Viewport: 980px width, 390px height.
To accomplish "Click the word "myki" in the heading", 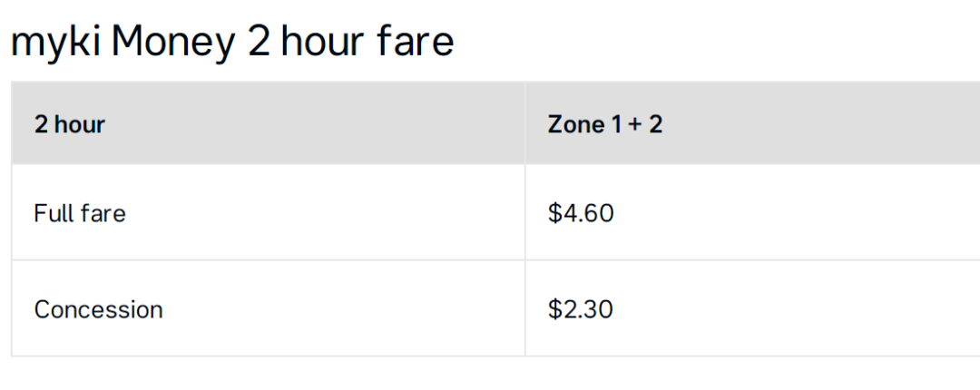I will pyautogui.click(x=56, y=44).
